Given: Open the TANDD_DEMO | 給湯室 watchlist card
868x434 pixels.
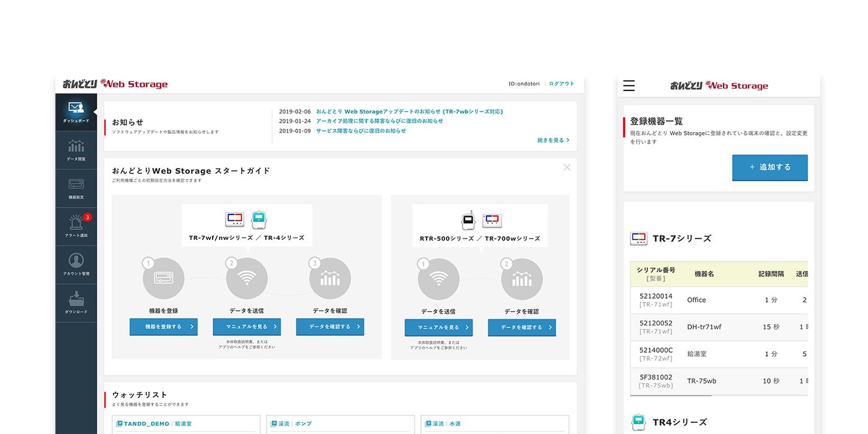Looking at the screenshot, I should click(186, 424).
